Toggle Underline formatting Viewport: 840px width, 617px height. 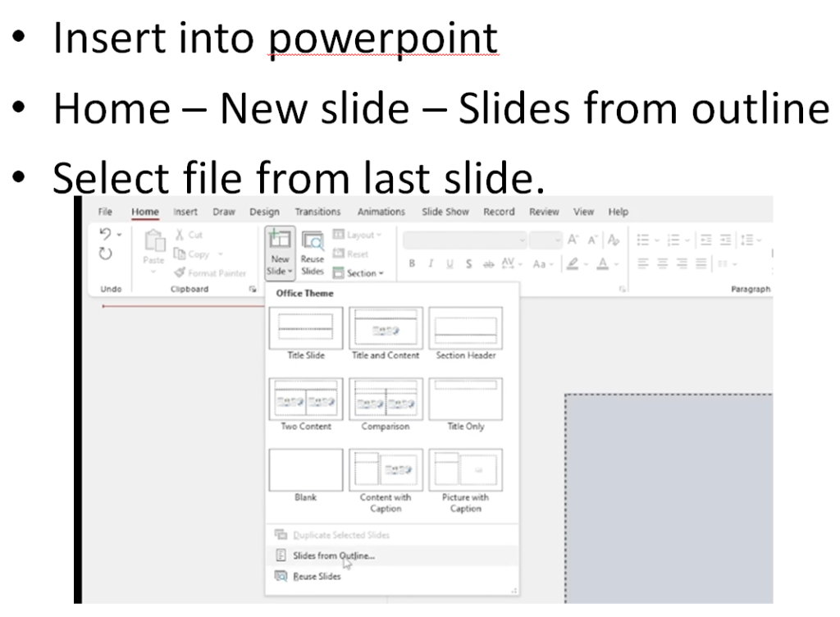450,263
